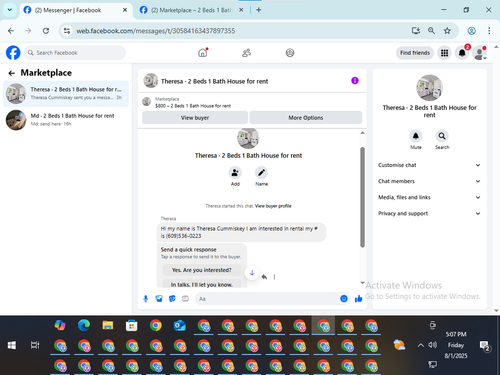500x375 pixels.
Task: Send a thumbs-up like
Action: click(x=359, y=299)
